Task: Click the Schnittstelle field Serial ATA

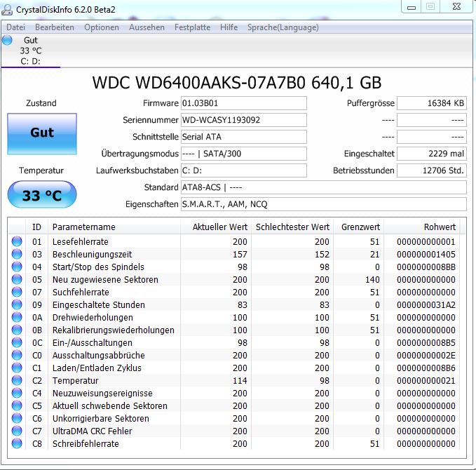Action: pos(244,137)
